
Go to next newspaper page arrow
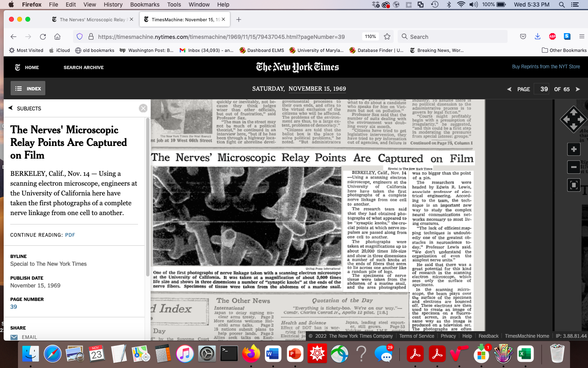pos(578,89)
